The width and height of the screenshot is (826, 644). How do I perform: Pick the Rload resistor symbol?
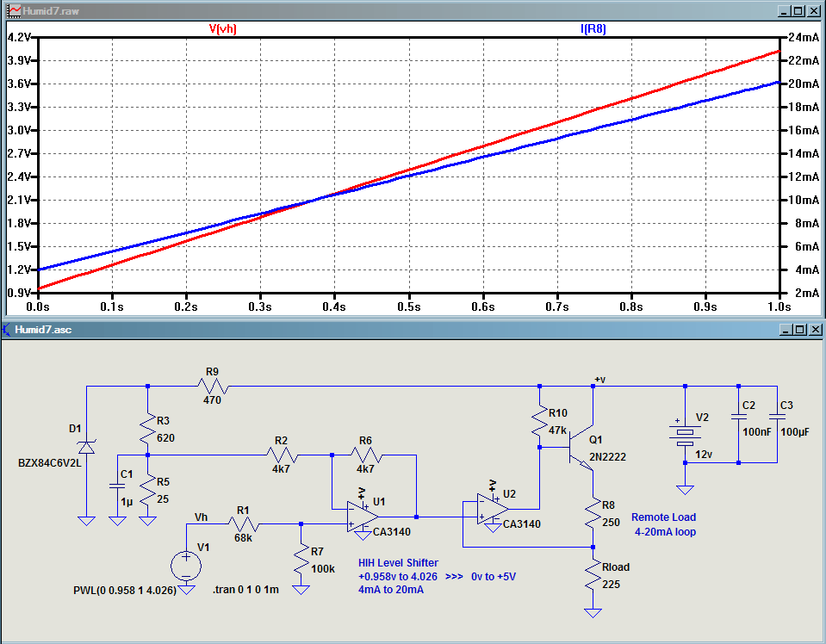(593, 575)
